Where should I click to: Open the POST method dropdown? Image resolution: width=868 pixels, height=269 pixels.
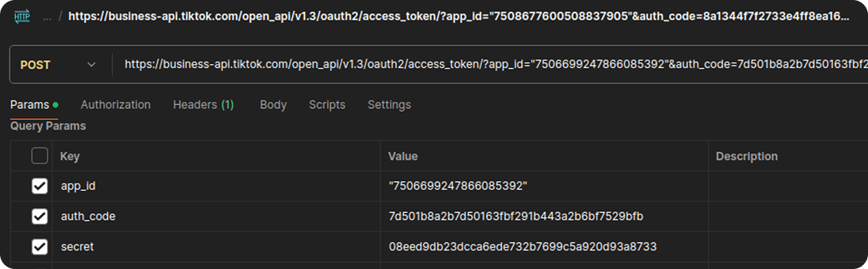pyautogui.click(x=58, y=65)
